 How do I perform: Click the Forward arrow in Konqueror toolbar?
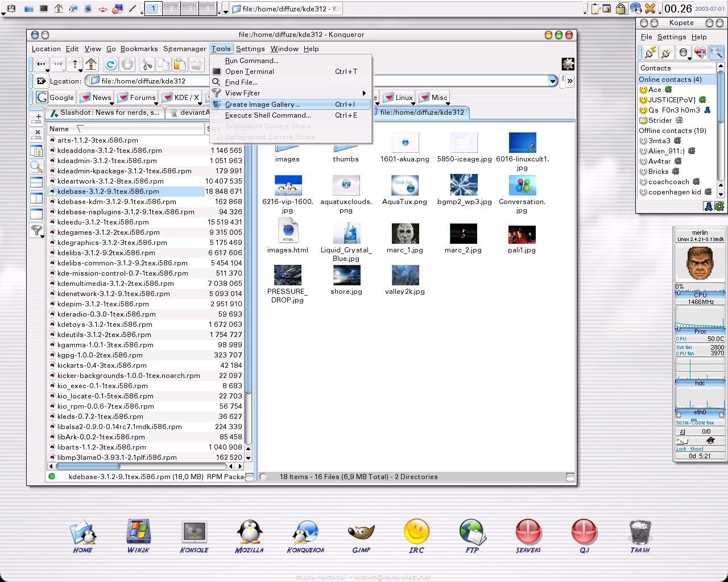coord(58,64)
